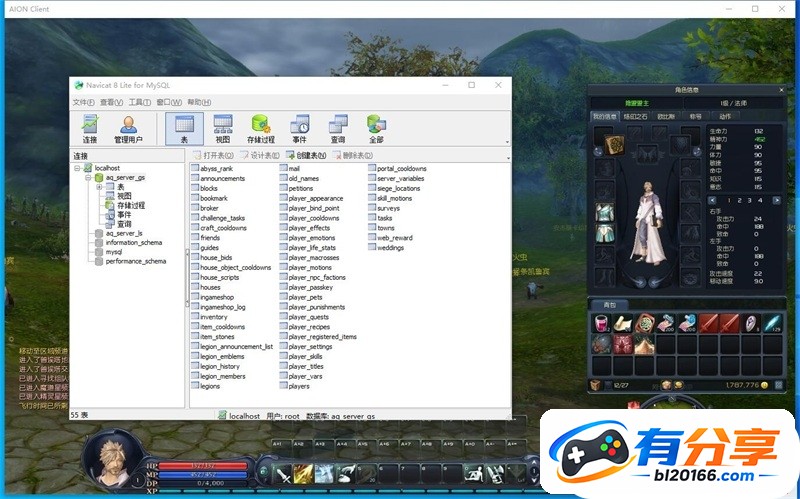
Task: Open the 工具 menu in Navicat
Action: tap(139, 102)
